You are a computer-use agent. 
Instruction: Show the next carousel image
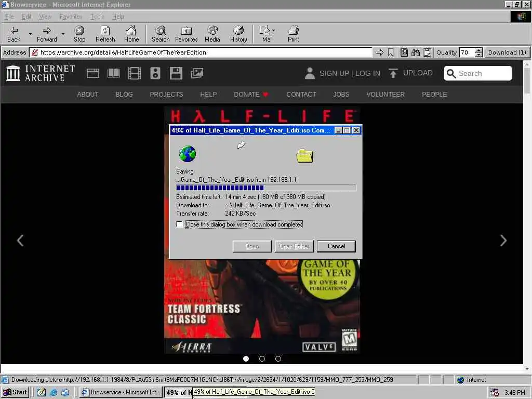503,241
